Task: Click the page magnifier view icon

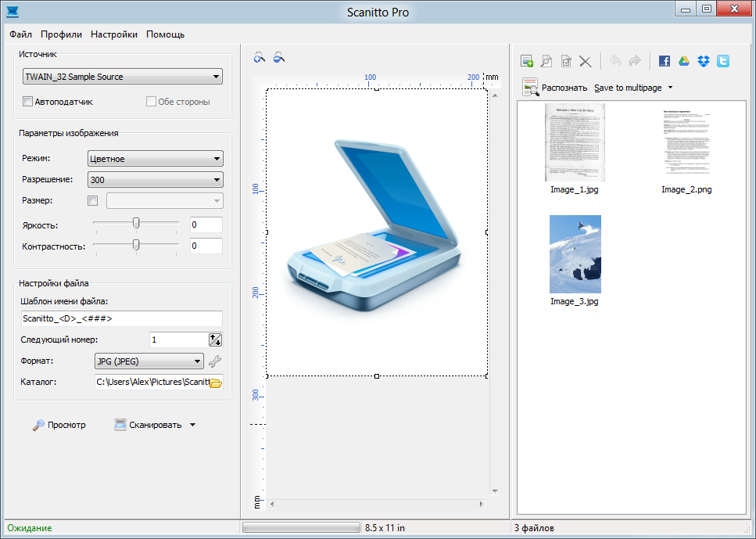Action: [546, 61]
